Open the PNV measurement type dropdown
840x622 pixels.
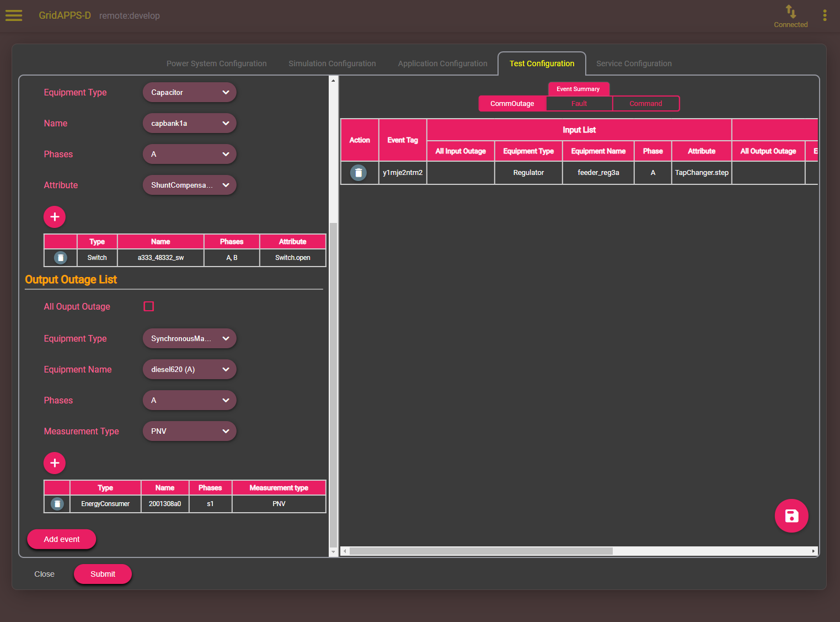point(190,431)
